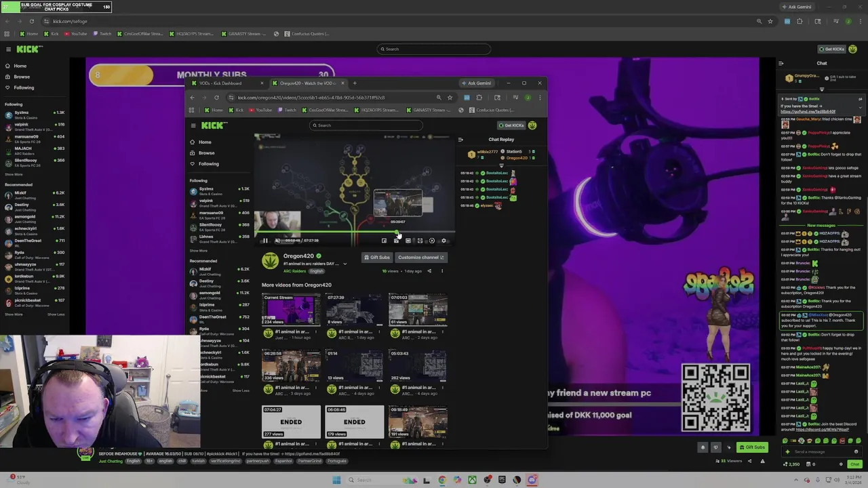Open Chrome from the Windows taskbar
This screenshot has width=868, height=488.
[442, 480]
